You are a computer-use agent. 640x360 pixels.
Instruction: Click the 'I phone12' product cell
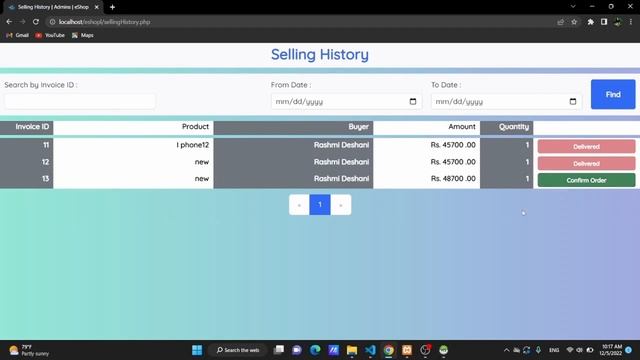pyautogui.click(x=133, y=145)
